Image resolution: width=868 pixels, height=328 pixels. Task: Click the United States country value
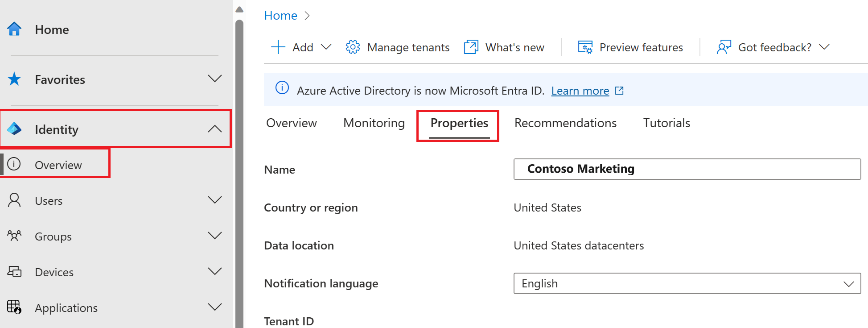[547, 208]
